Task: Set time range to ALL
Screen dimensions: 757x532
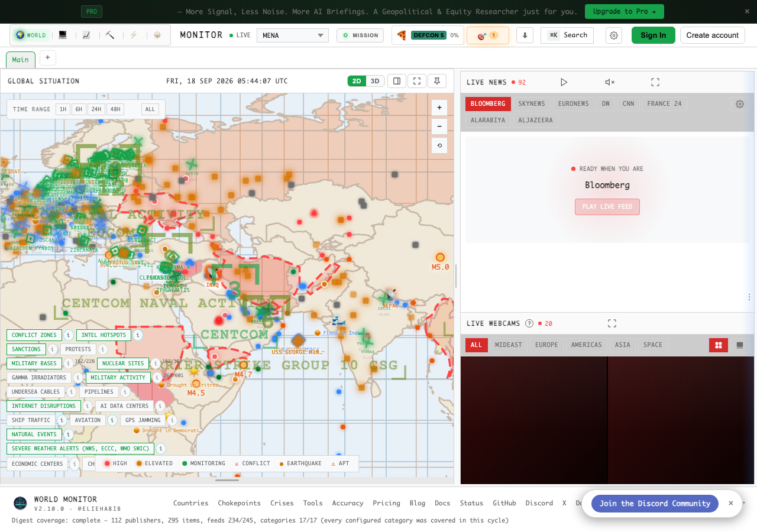Action: click(x=150, y=109)
